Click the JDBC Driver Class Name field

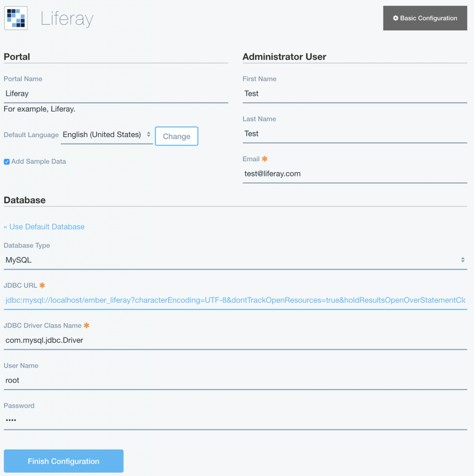click(235, 340)
